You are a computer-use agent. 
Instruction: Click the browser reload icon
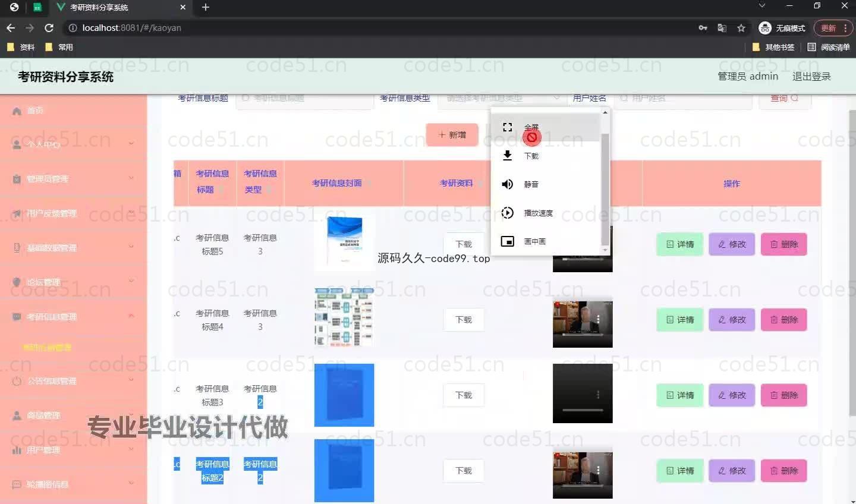click(49, 28)
